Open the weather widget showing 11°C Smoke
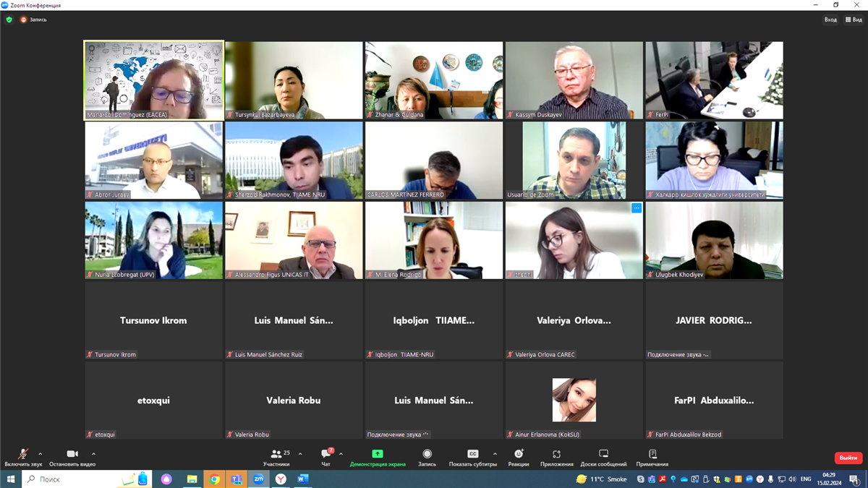Image resolution: width=868 pixels, height=488 pixels. click(x=602, y=479)
